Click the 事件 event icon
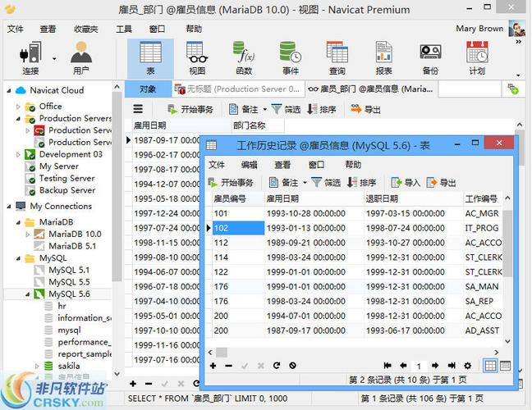The width and height of the screenshot is (532, 410). (291, 58)
